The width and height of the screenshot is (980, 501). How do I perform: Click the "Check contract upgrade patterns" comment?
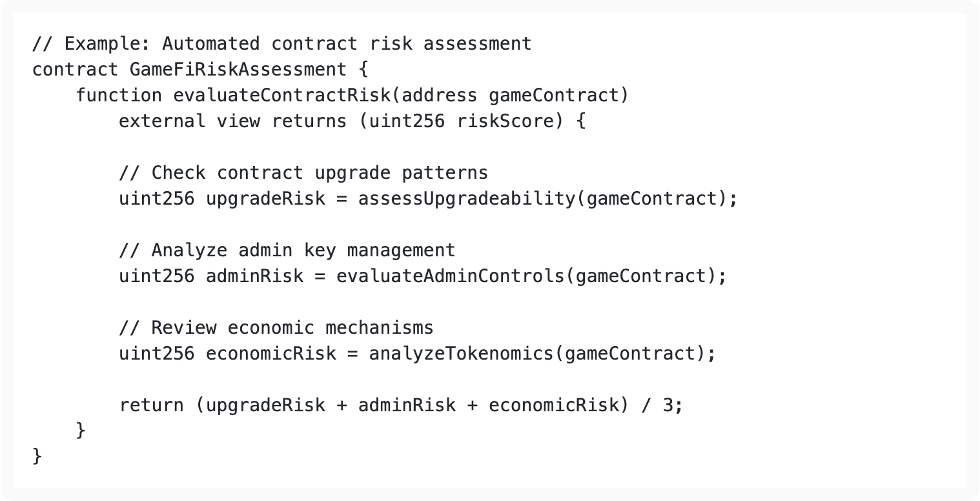[303, 172]
